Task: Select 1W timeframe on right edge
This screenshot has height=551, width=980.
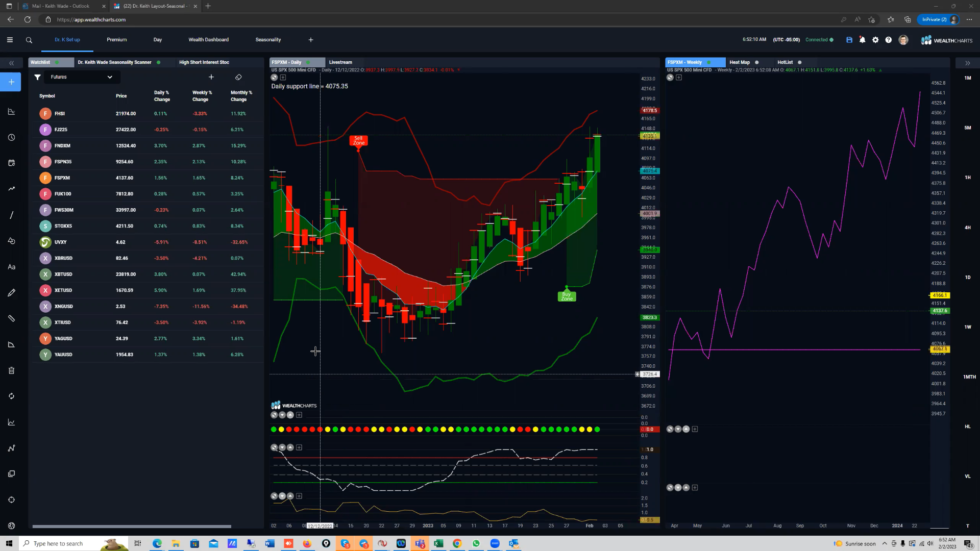Action: click(x=968, y=327)
